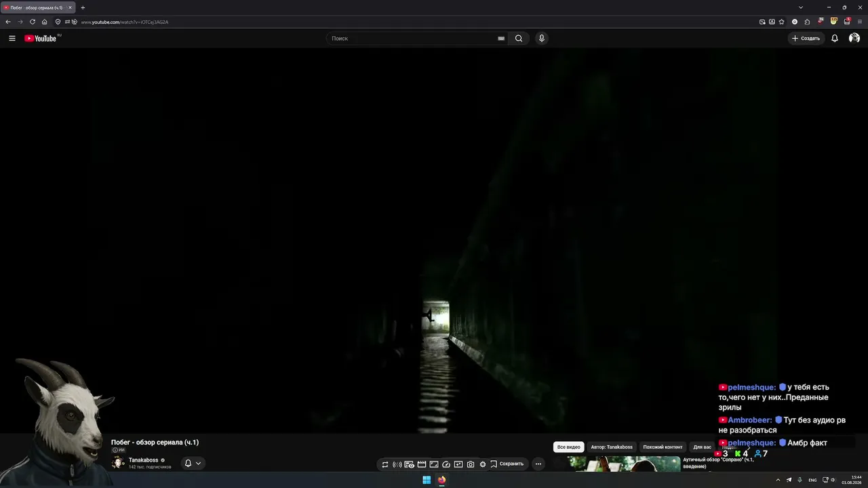The width and height of the screenshot is (868, 488).
Task: Open the Tanakaboss channel link
Action: (143, 460)
